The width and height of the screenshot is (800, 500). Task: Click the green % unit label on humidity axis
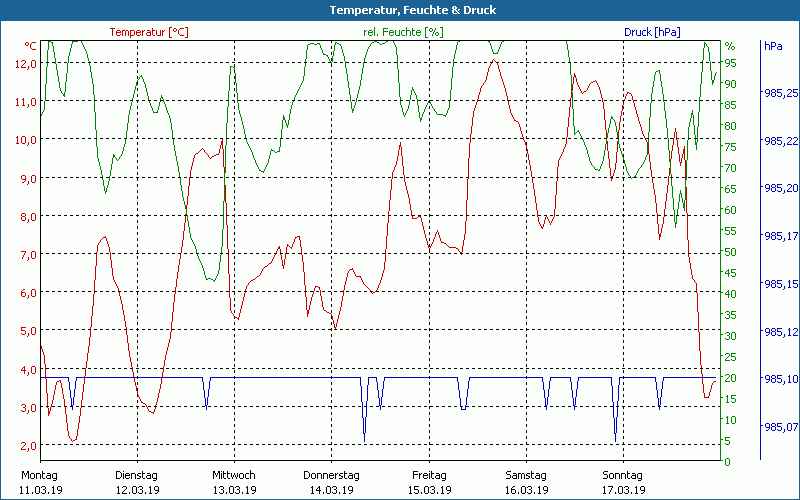729,46
